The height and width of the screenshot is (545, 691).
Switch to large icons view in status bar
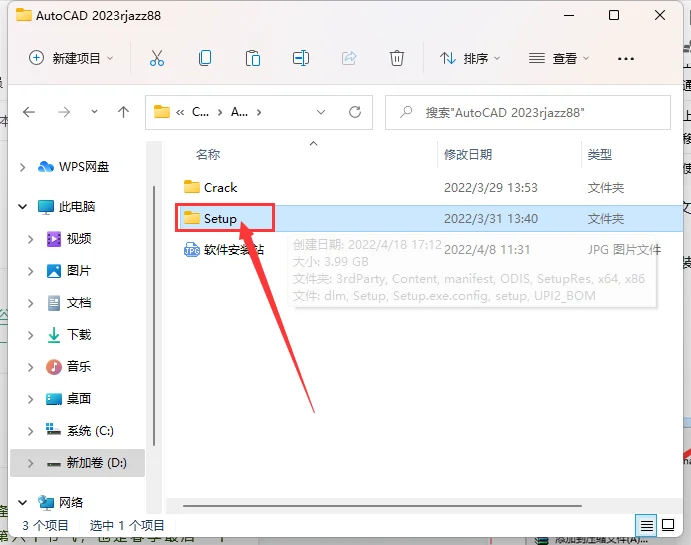[x=668, y=525]
